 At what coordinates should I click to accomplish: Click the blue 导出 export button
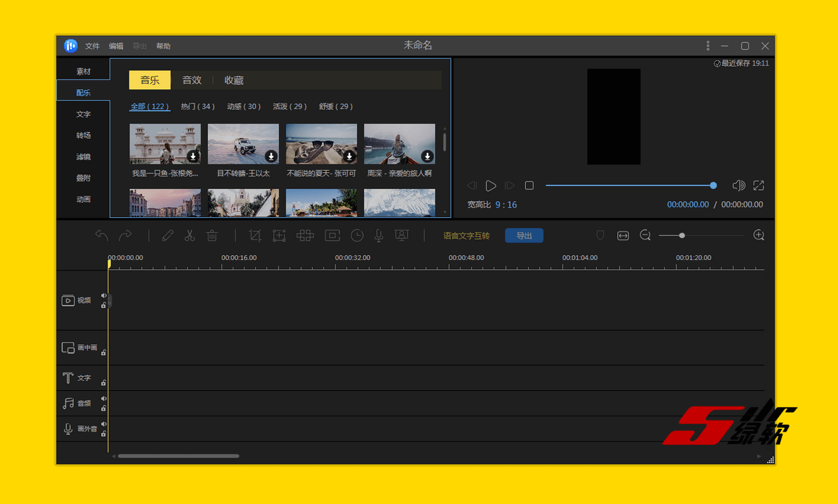click(524, 235)
